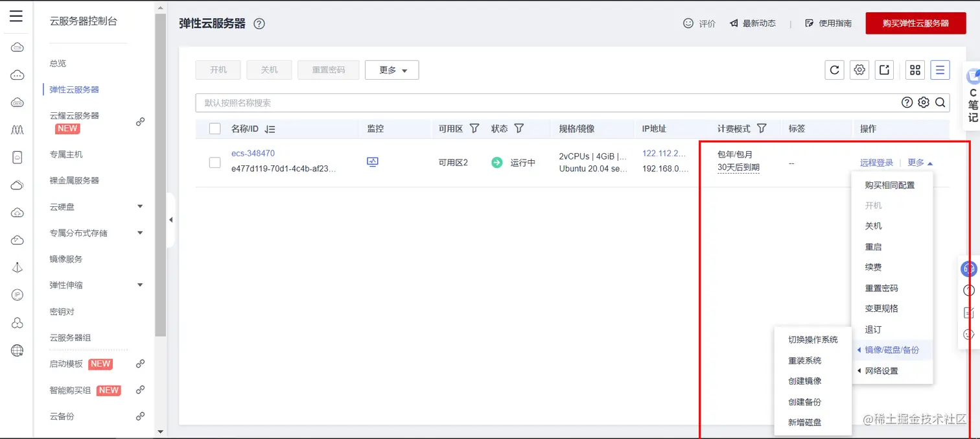Screen dimensions: 980x439
Task: Select the ecs-348470 row checkbox
Action: [215, 162]
